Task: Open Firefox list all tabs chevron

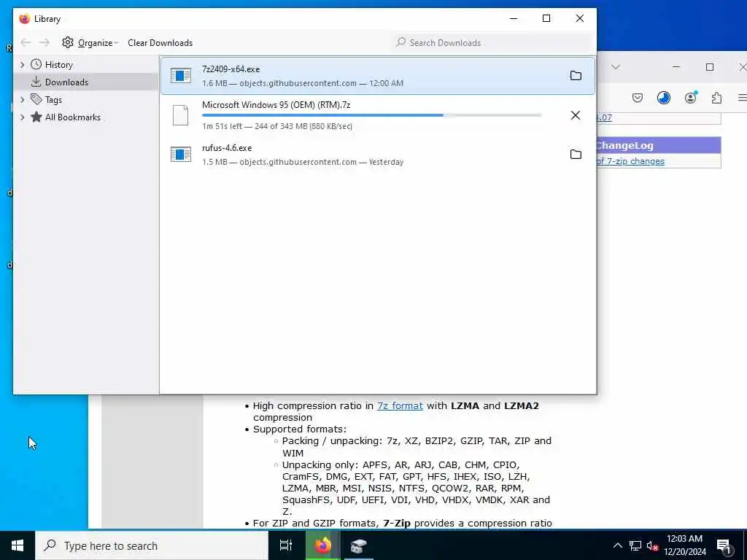Action: 616,67
